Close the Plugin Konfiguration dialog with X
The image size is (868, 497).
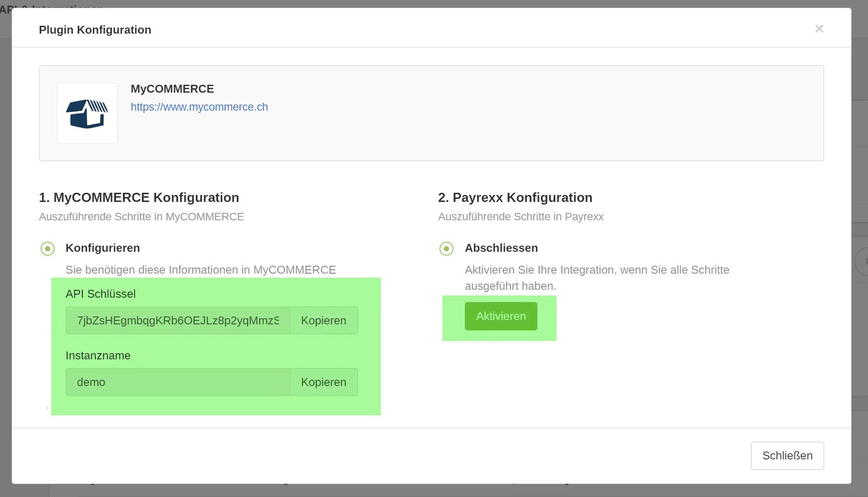(x=819, y=29)
